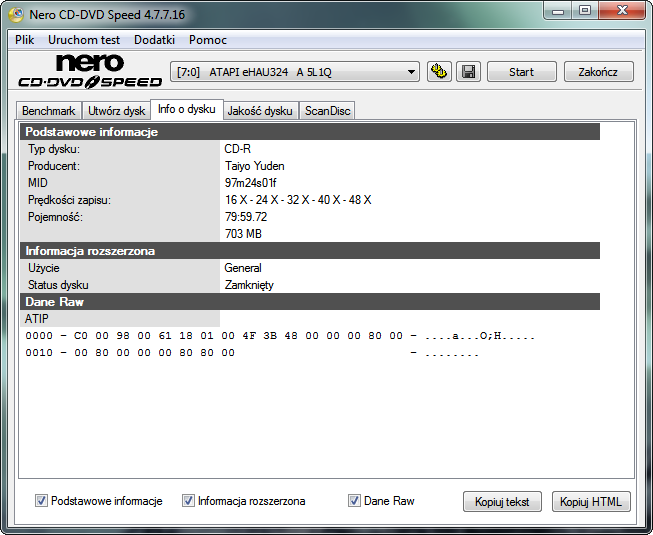Click the Producent label
The height and width of the screenshot is (535, 653).
[x=54, y=166]
